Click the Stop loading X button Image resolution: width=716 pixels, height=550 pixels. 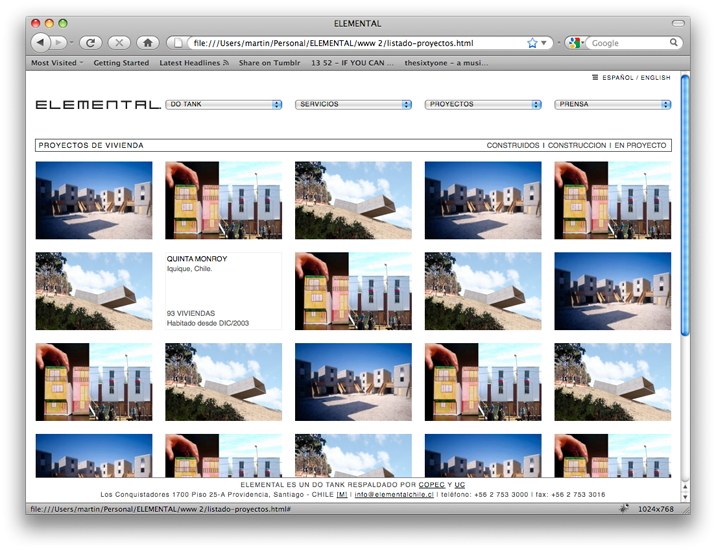(119, 43)
